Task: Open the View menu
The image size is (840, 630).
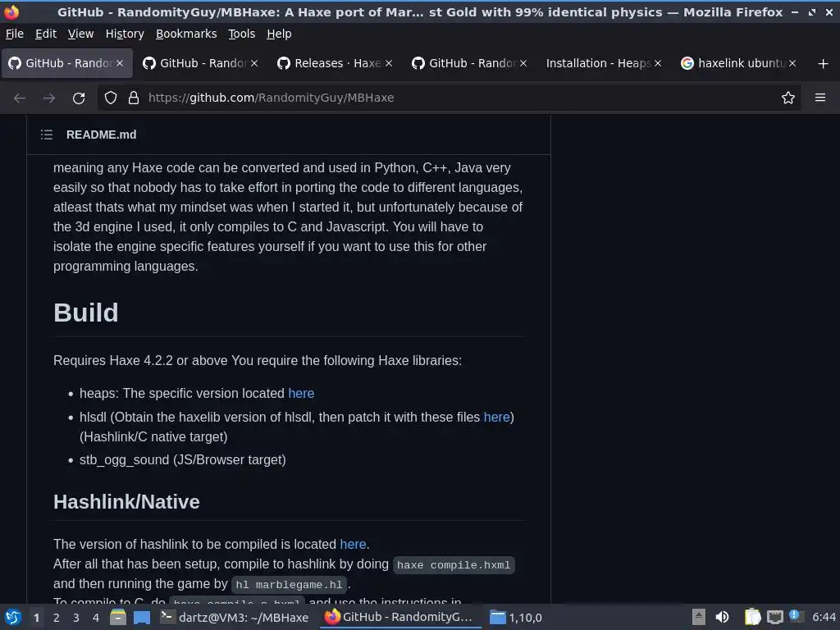Action: pyautogui.click(x=80, y=34)
